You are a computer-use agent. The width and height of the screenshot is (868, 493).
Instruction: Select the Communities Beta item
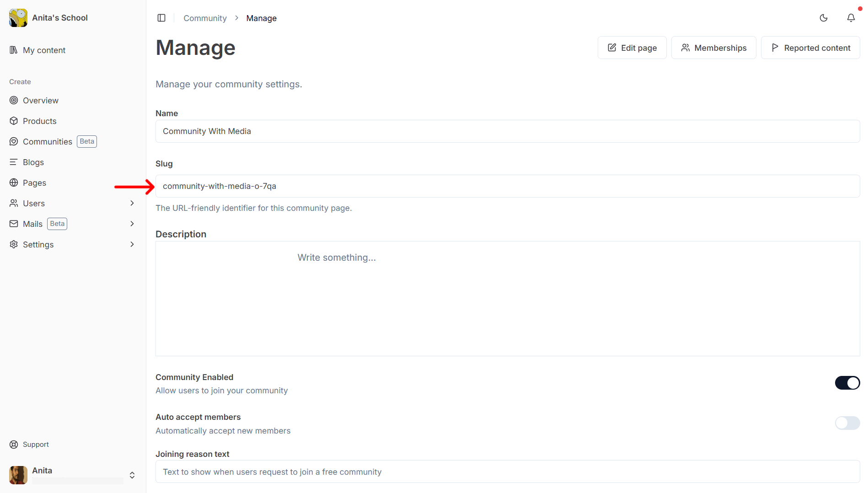tap(48, 141)
